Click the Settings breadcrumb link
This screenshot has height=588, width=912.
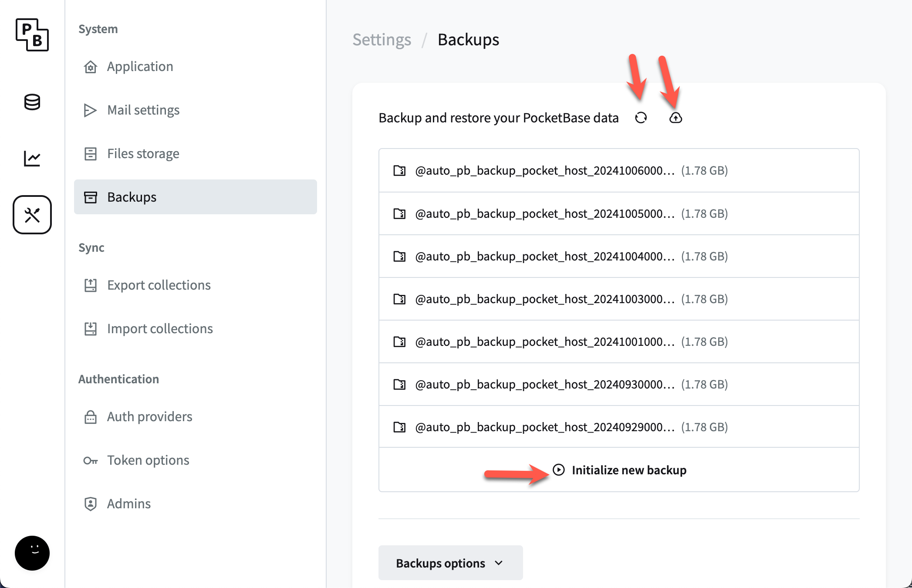click(x=382, y=40)
